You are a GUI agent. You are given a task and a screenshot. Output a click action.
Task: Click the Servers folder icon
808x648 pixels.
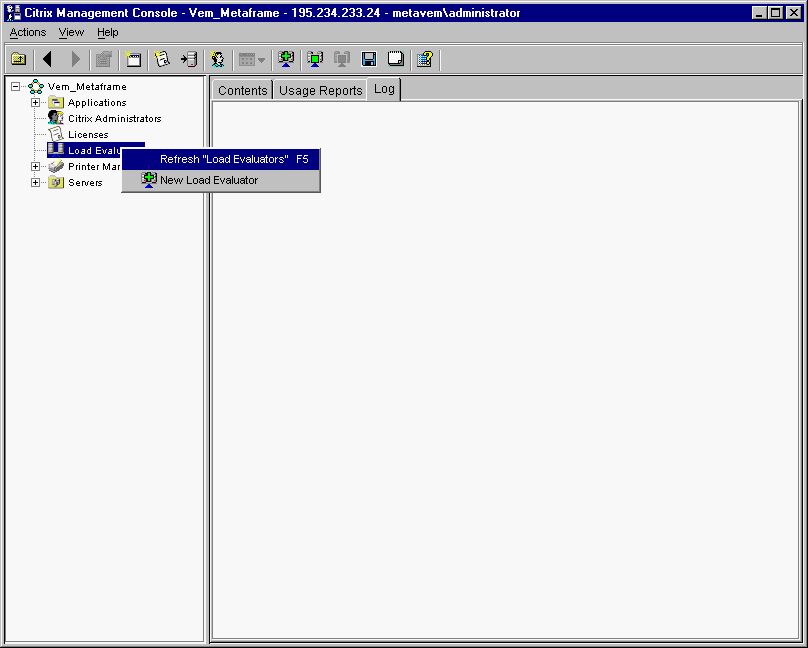coord(56,182)
